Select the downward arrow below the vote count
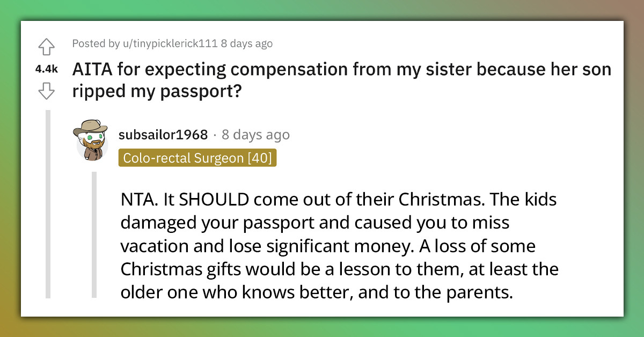This screenshot has height=337, width=644. pyautogui.click(x=47, y=92)
